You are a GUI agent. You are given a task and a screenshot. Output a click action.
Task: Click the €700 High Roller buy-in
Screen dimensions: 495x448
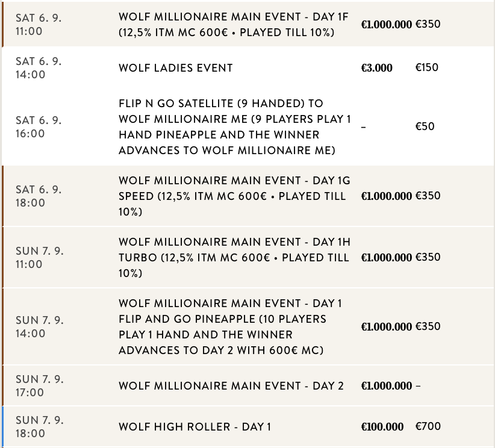428,426
